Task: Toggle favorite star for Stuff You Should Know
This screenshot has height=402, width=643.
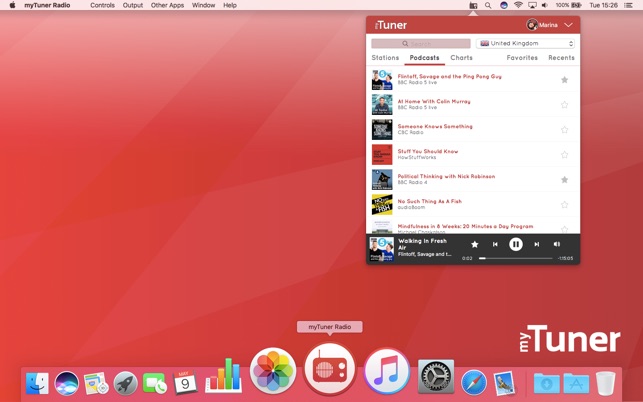Action: (564, 155)
